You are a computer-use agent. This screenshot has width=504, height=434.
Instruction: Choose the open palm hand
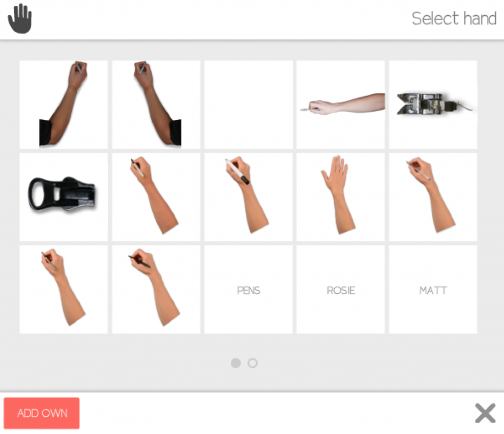tap(341, 197)
